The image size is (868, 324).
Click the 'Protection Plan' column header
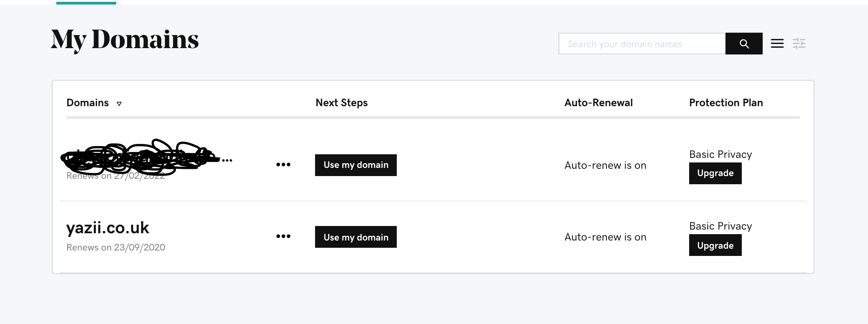pos(726,103)
